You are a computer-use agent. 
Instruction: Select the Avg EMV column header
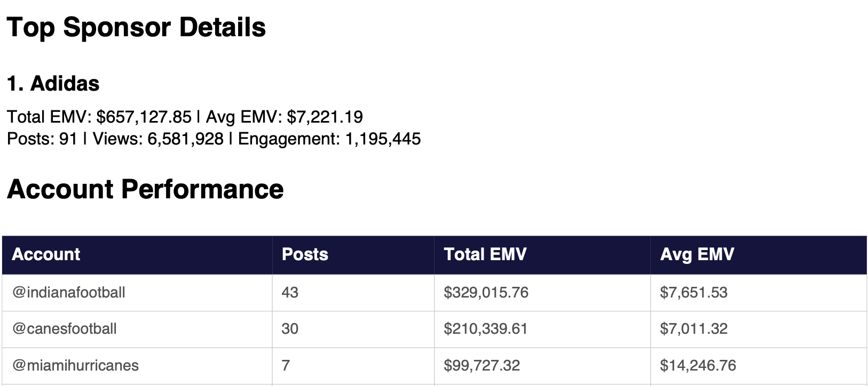(x=697, y=254)
